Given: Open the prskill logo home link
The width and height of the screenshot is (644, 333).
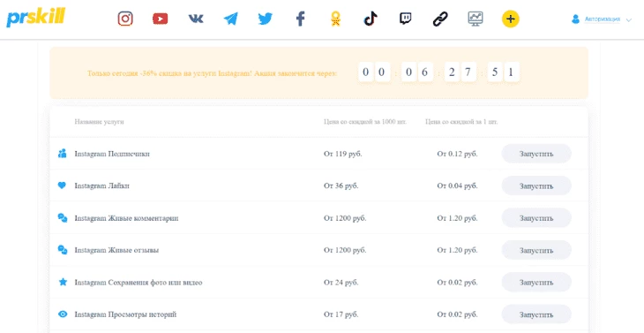Looking at the screenshot, I should [36, 18].
